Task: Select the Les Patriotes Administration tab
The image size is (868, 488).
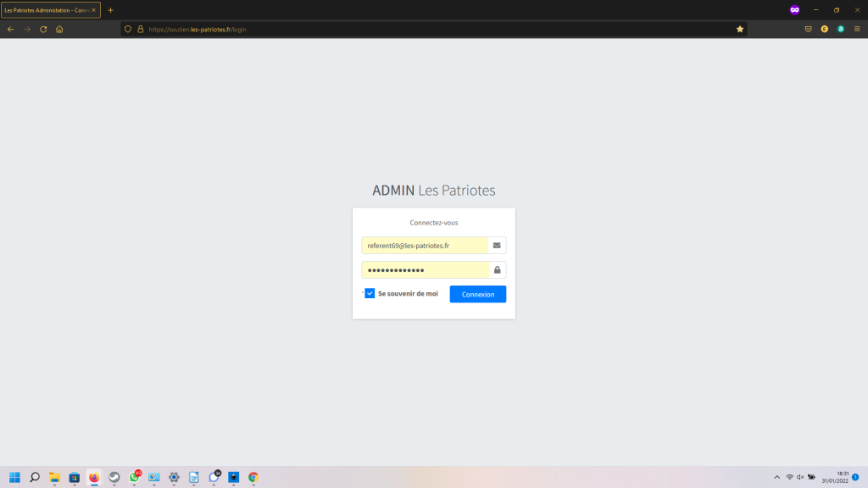Action: 51,10
